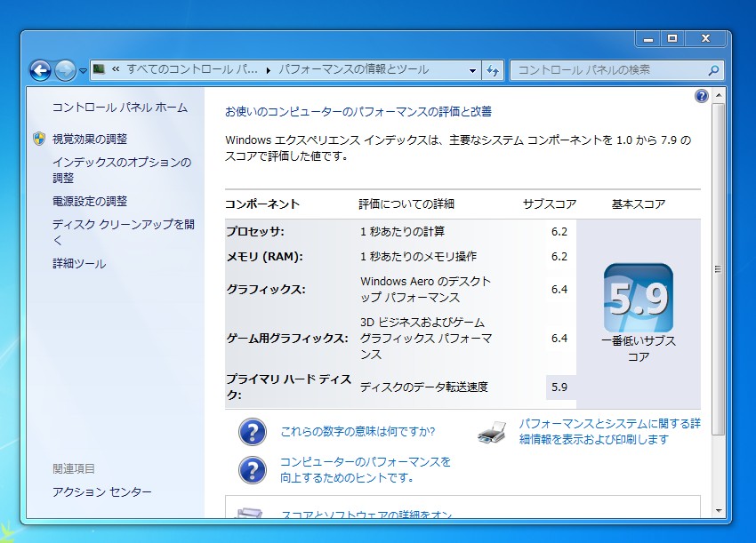Click 1 秒あたりのメモリ操作 description text

pos(418,257)
